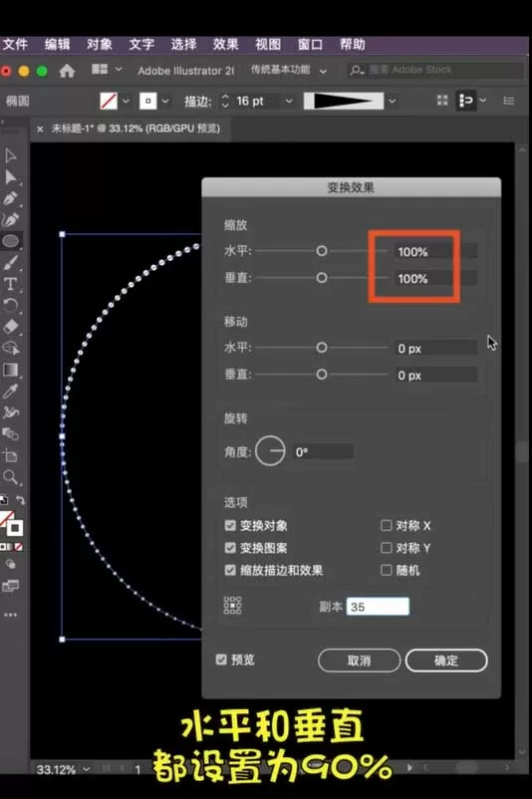This screenshot has height=799, width=532.
Task: Open the control bar panel menu icon
Action: pos(508,101)
